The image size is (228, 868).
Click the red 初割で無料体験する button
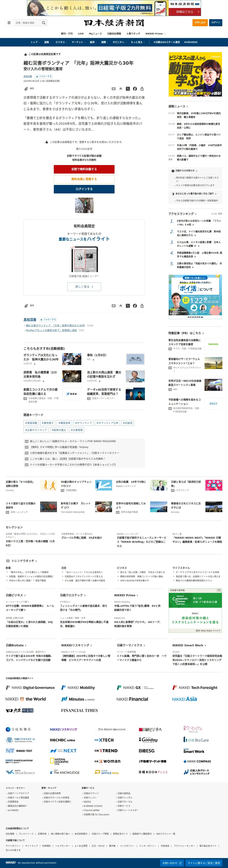point(84,169)
